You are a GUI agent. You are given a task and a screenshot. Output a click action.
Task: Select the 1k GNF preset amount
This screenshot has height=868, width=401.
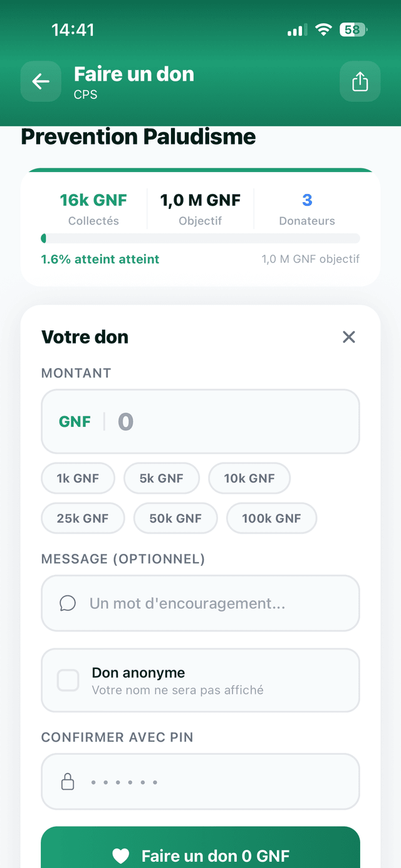pos(78,478)
